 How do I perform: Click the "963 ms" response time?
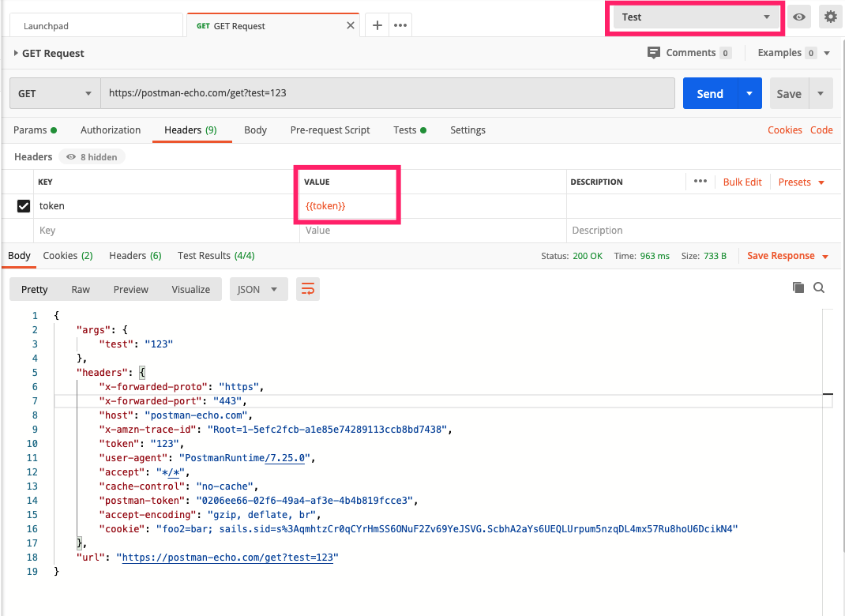(655, 256)
